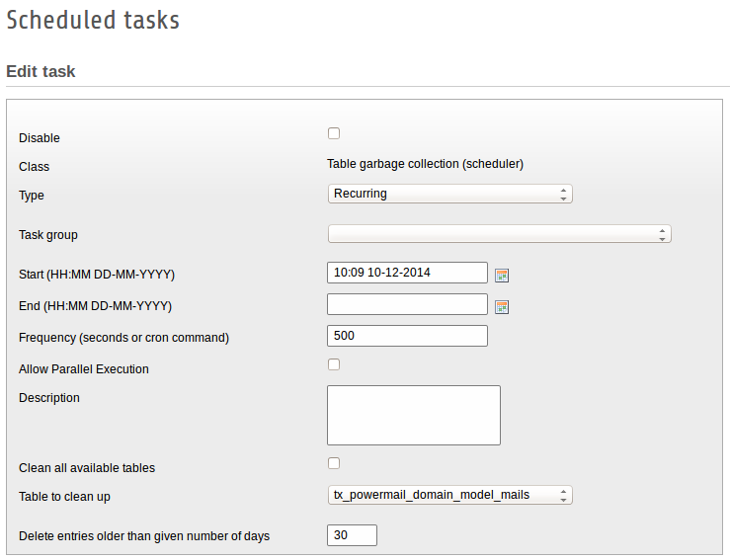The height and width of the screenshot is (560, 730).
Task: Click the Frequency (seconds or cron command) label
Action: [123, 338]
